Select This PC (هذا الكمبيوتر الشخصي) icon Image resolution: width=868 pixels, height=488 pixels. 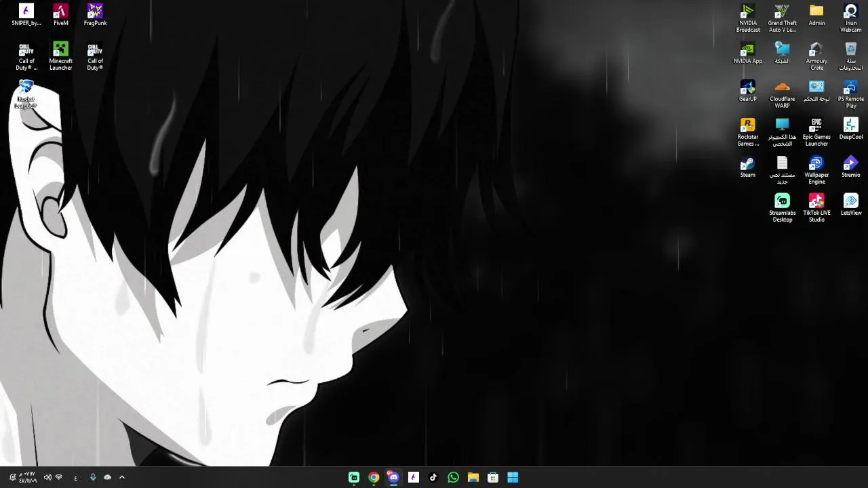[782, 132]
